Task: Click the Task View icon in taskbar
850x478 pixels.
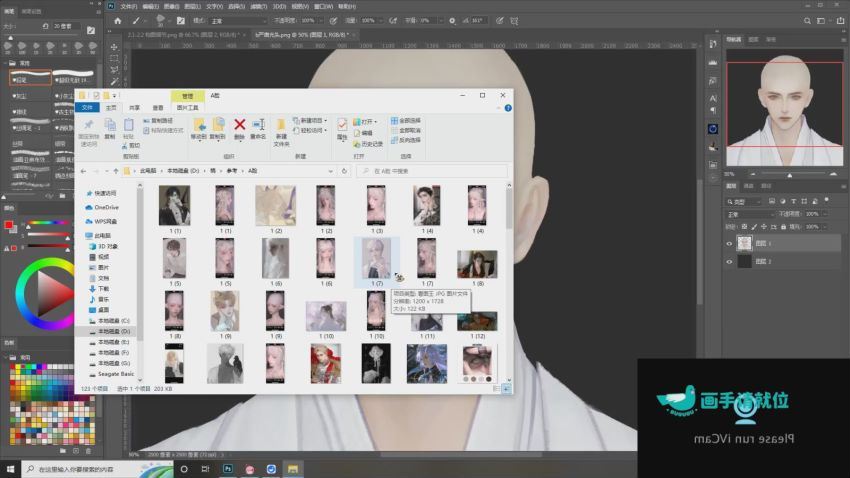Action: 205,469
